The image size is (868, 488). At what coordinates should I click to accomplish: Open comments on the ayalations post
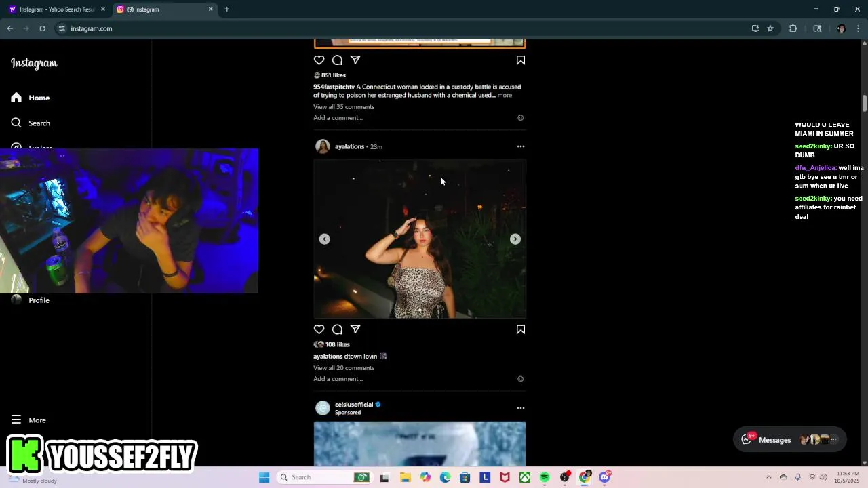click(x=337, y=329)
